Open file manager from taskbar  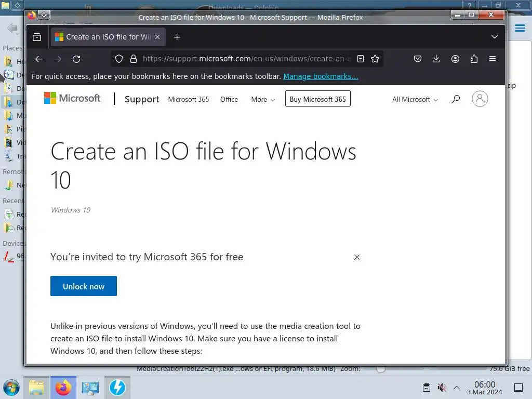tap(36, 388)
